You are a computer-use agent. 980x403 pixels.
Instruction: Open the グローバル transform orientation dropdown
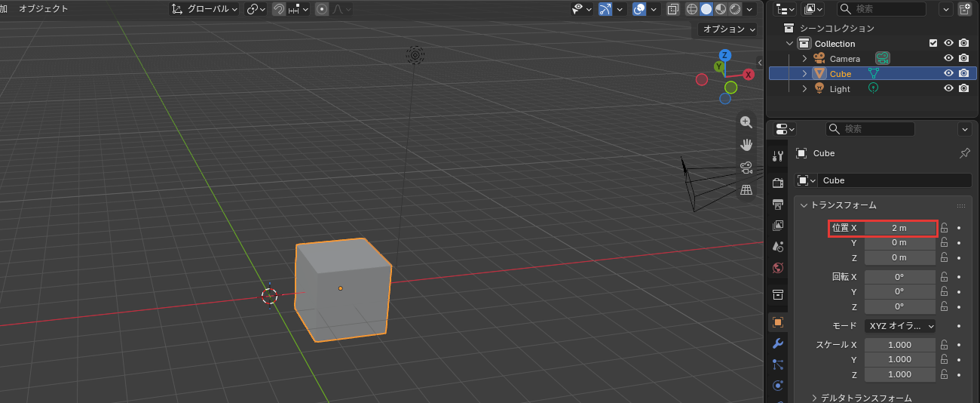(x=204, y=9)
